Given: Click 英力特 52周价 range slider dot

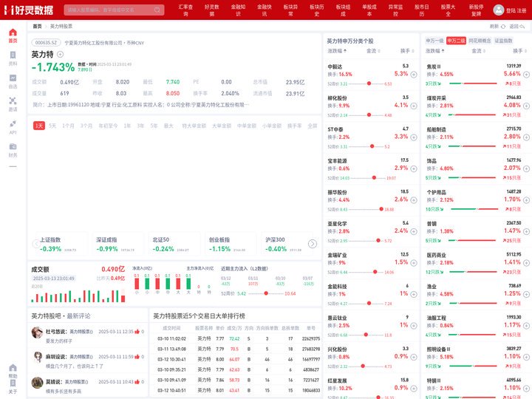Looking at the screenshot, I should click(x=266, y=293).
